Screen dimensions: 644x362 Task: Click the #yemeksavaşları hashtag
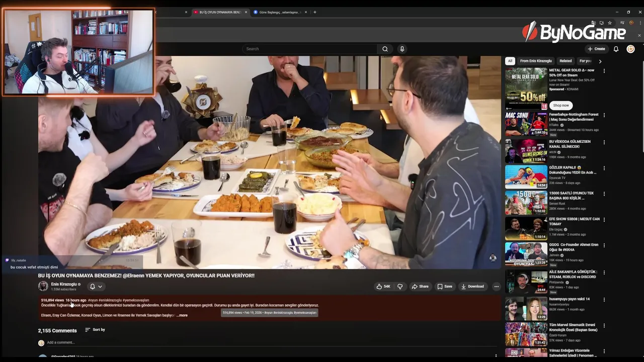tap(136, 300)
